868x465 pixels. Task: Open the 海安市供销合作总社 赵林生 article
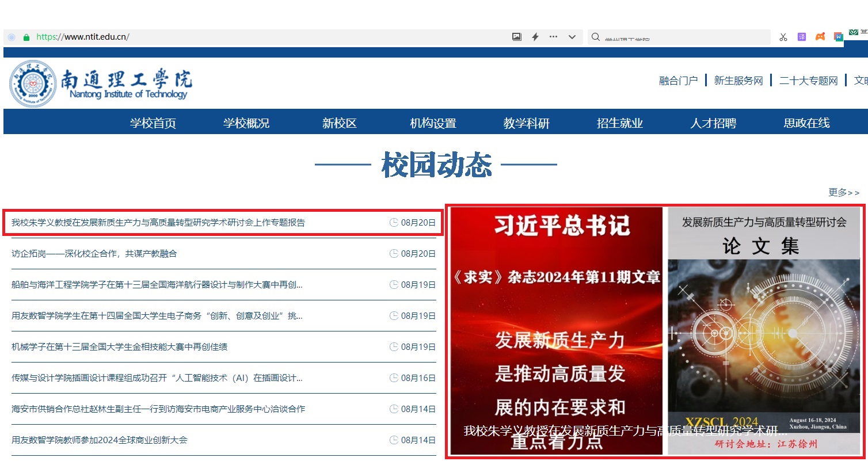pos(158,409)
